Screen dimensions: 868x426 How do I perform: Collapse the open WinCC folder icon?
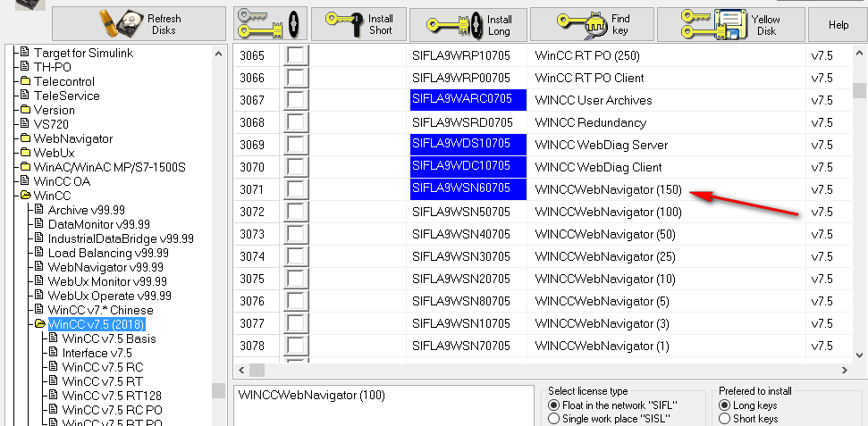click(25, 196)
